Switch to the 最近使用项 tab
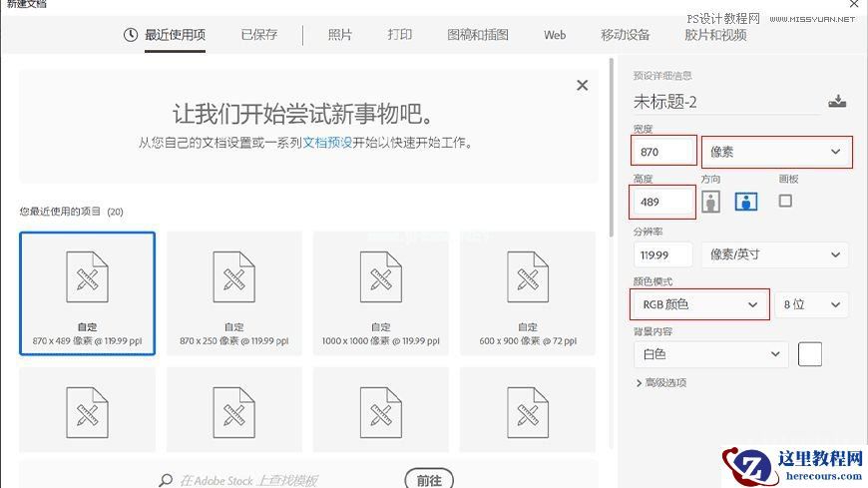 coord(175,35)
